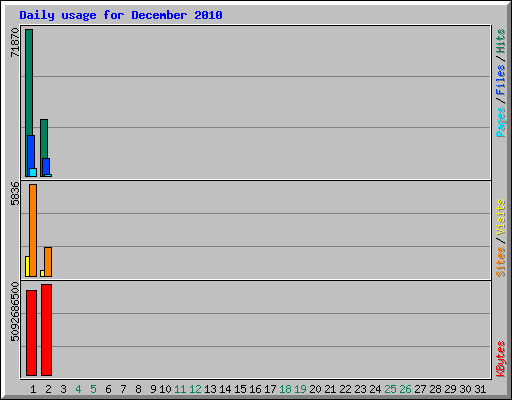Click the red KBytes bar for day 2

[x=46, y=330]
